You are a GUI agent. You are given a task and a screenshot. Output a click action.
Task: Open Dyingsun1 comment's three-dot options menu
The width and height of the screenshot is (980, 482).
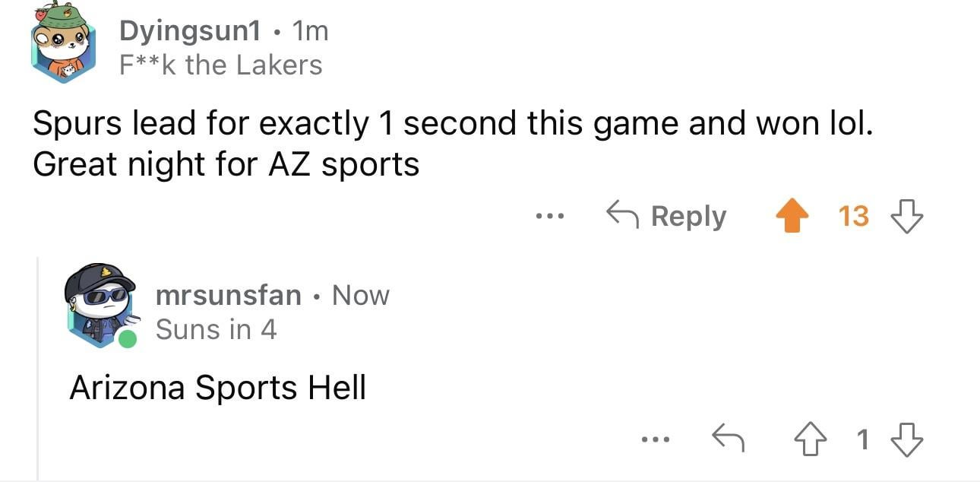[x=548, y=217]
